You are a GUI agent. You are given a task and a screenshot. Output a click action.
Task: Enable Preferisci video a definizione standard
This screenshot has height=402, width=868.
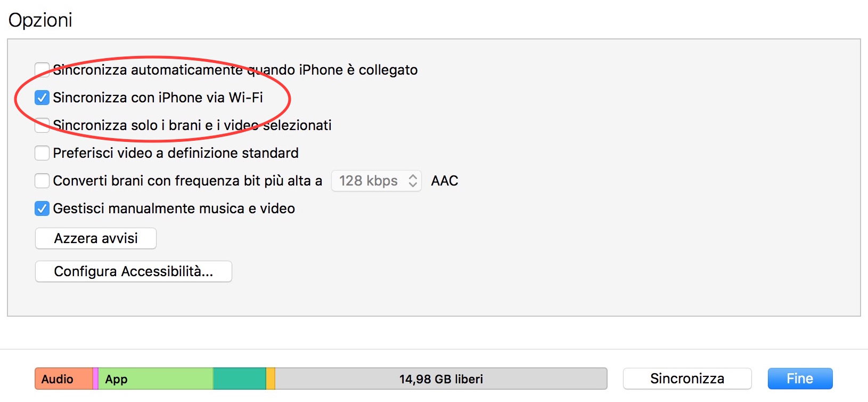pos(42,153)
